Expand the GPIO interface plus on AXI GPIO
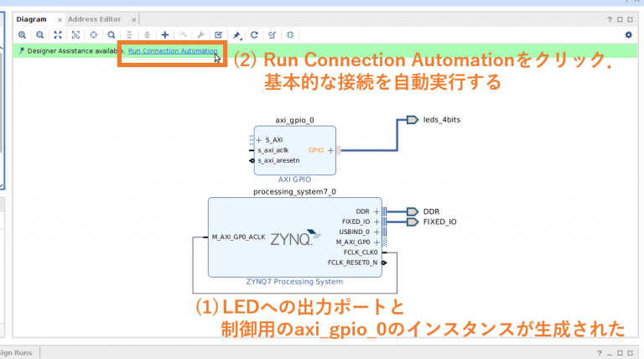This screenshot has width=644, height=359. tap(330, 150)
